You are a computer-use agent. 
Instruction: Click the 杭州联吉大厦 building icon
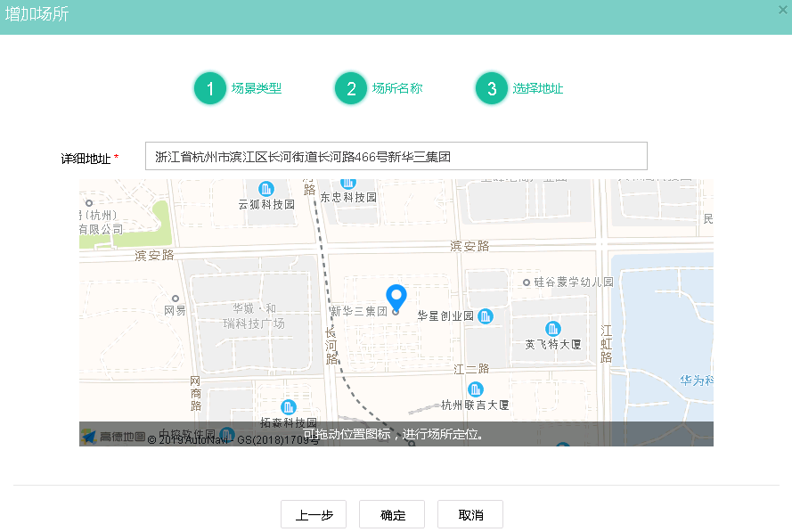point(476,389)
